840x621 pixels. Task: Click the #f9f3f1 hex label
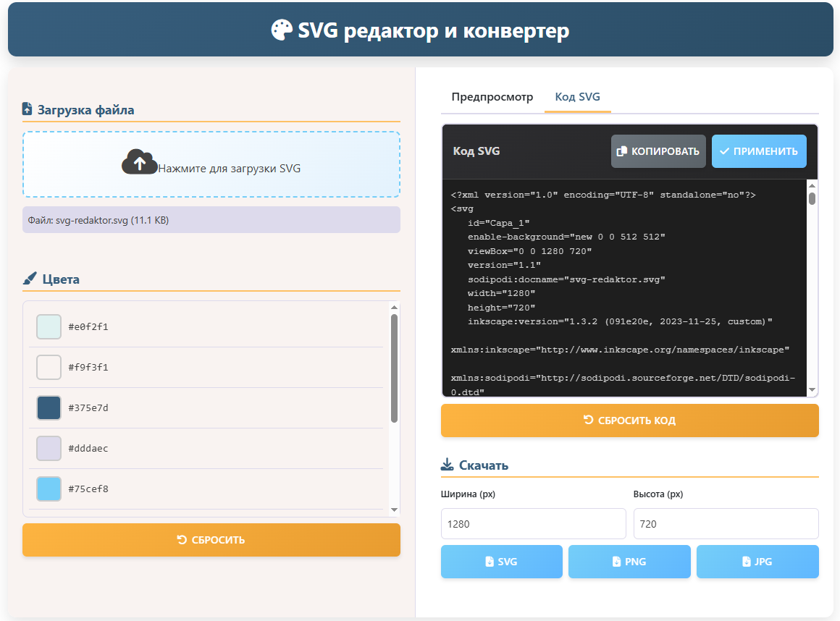pyautogui.click(x=88, y=367)
